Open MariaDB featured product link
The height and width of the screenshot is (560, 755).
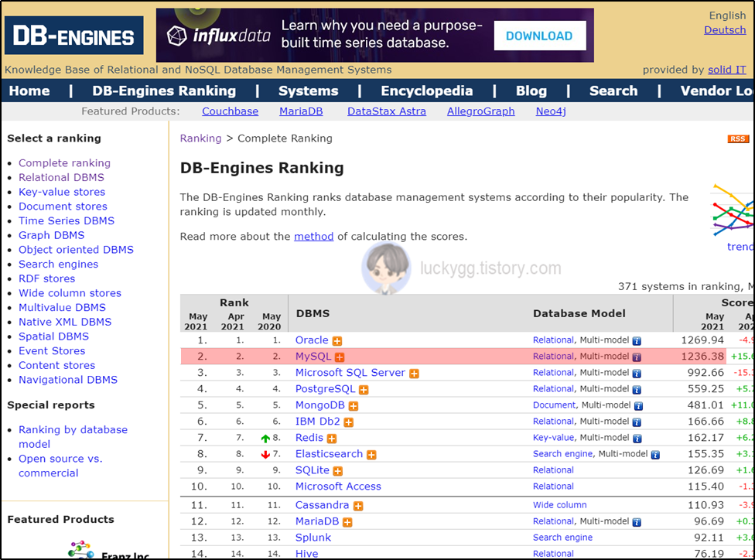pyautogui.click(x=301, y=111)
